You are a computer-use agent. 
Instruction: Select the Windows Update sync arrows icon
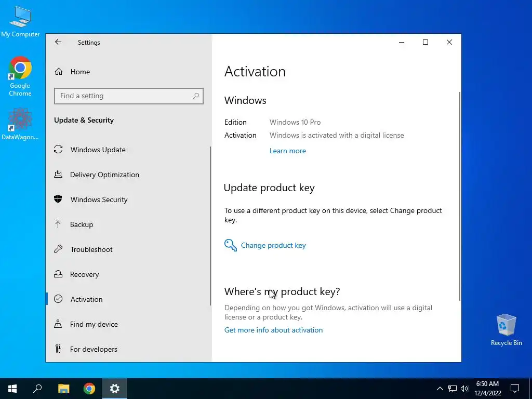58,149
